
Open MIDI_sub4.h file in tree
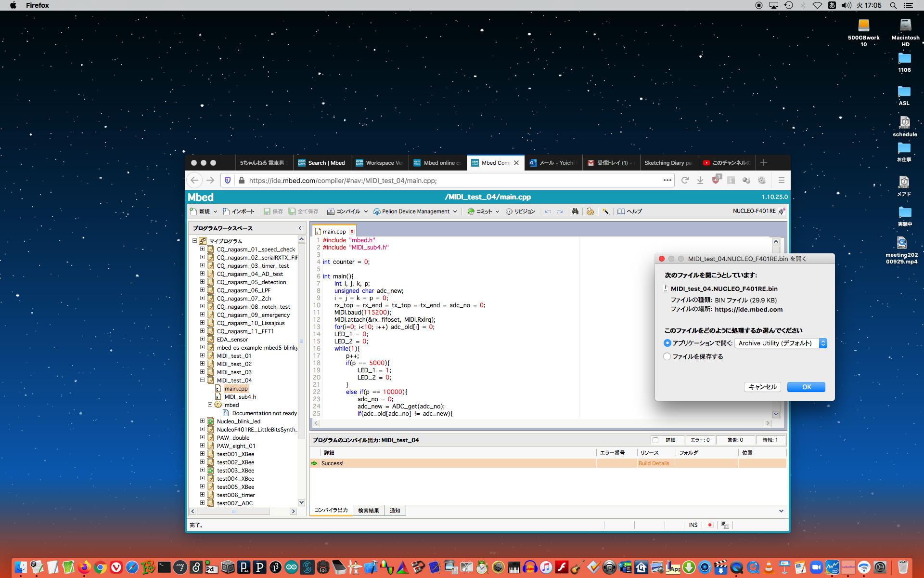pyautogui.click(x=240, y=397)
